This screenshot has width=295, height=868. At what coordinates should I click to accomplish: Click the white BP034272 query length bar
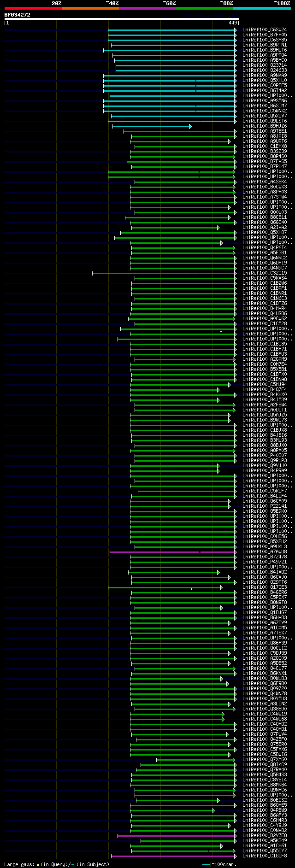tap(122, 19)
